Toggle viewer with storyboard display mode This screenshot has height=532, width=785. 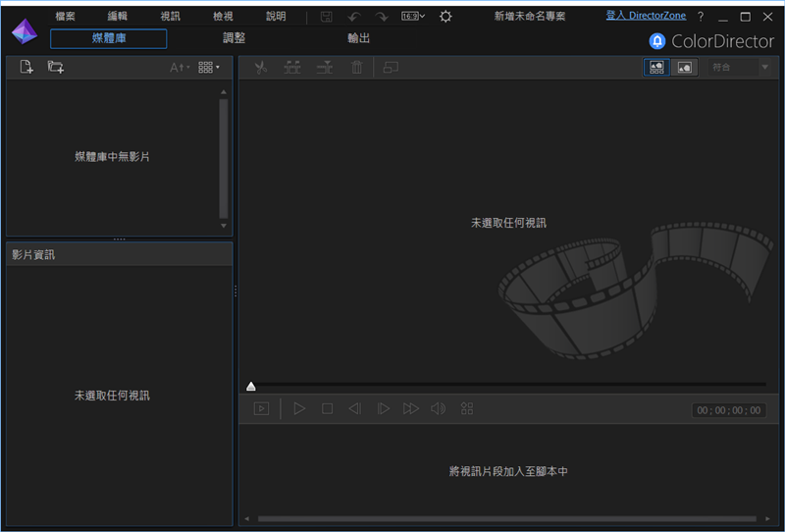pyautogui.click(x=656, y=67)
